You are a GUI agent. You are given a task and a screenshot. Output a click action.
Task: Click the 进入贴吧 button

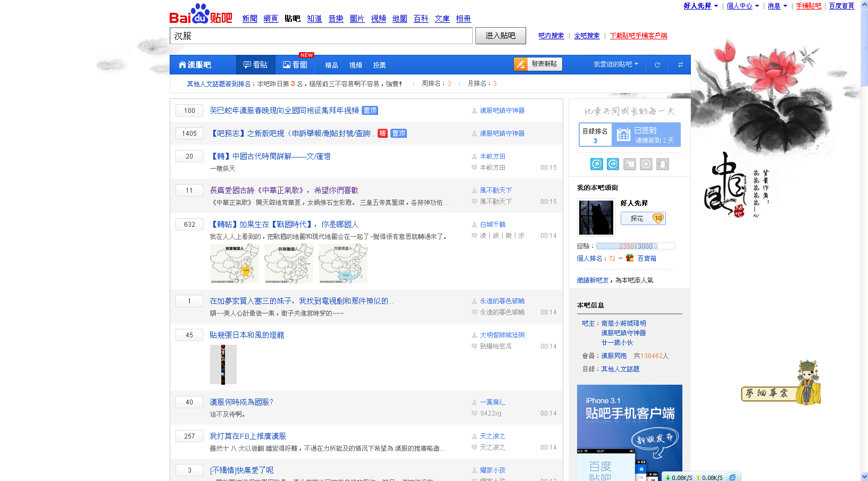[x=500, y=36]
